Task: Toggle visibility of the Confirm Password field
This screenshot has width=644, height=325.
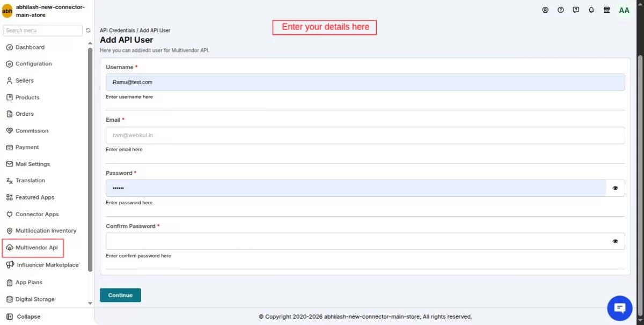Action: click(x=615, y=241)
